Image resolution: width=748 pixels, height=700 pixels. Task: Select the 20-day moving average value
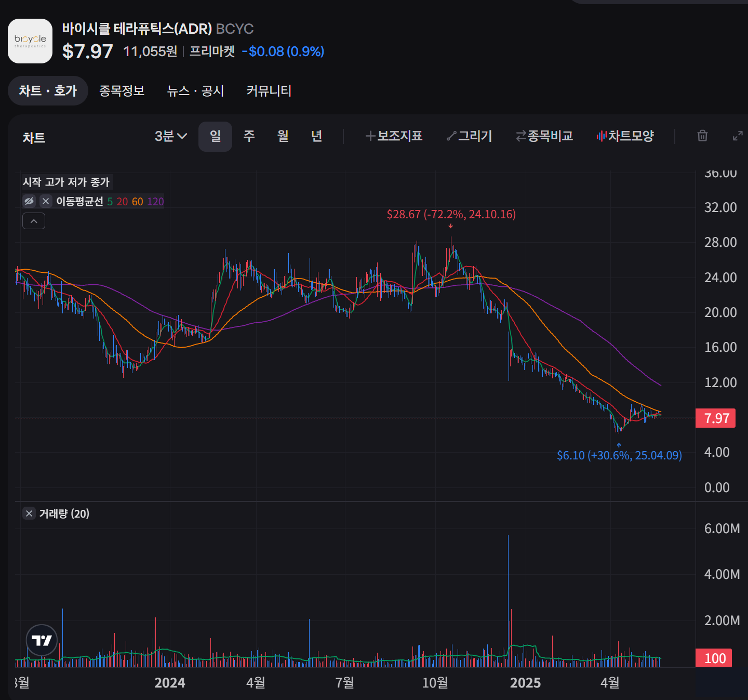tap(122, 202)
